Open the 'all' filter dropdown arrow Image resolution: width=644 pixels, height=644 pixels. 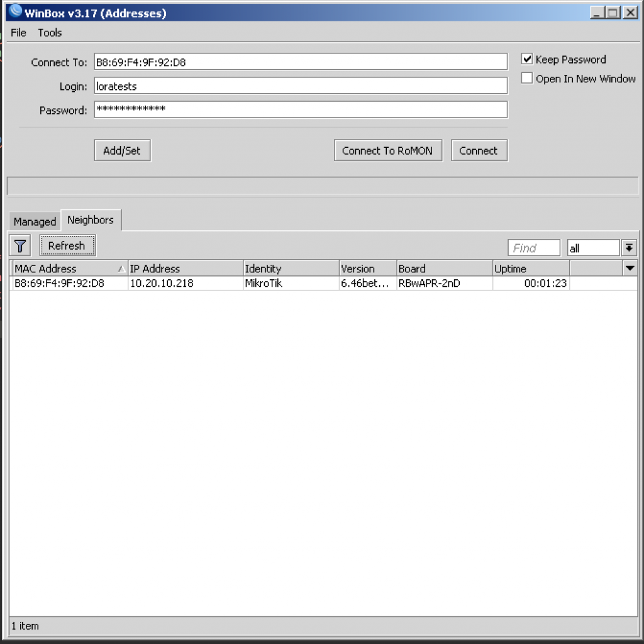pos(630,248)
